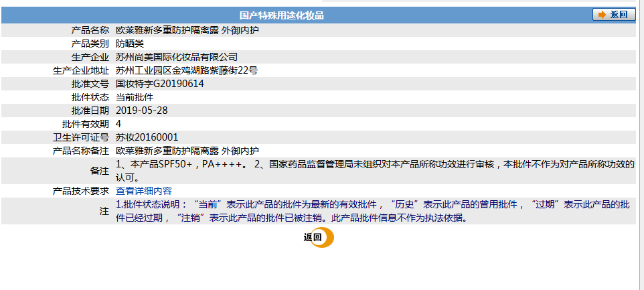
Task: Click the 批件有效期 field label
Action: (86, 124)
